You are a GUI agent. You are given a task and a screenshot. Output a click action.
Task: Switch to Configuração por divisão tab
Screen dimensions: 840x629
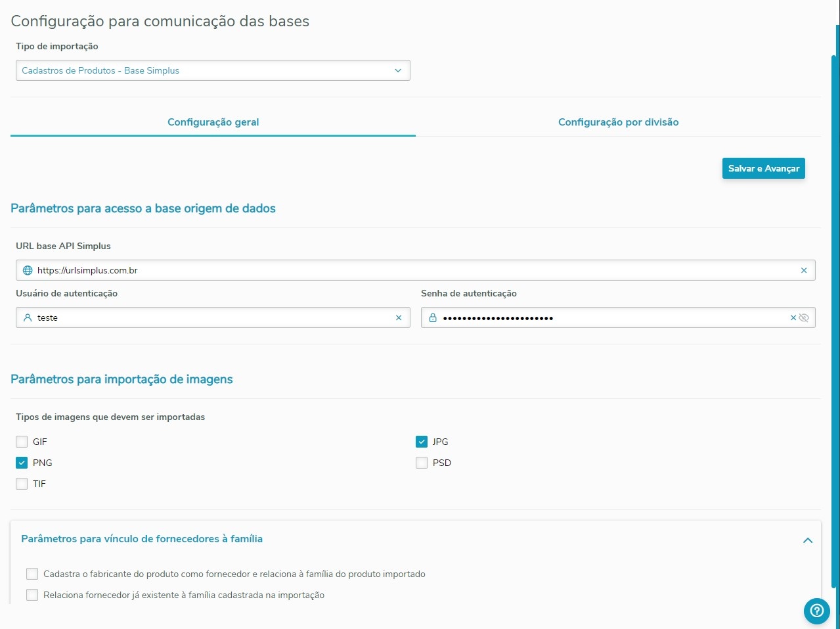(618, 122)
